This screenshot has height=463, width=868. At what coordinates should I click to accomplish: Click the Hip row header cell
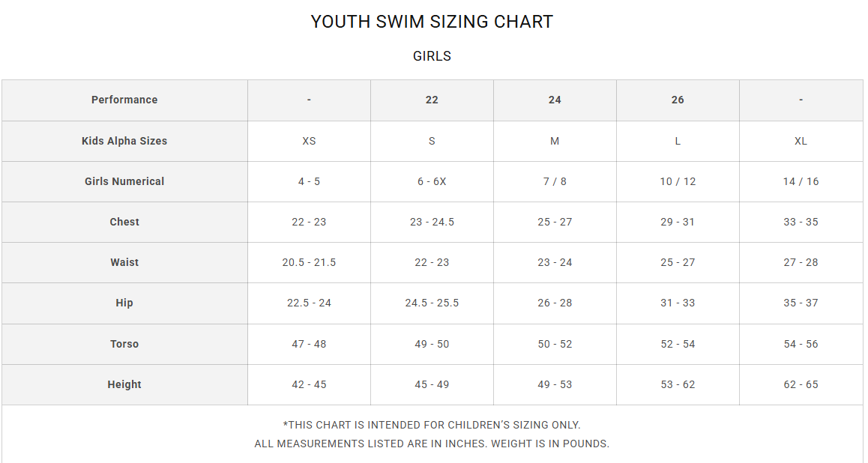click(124, 303)
